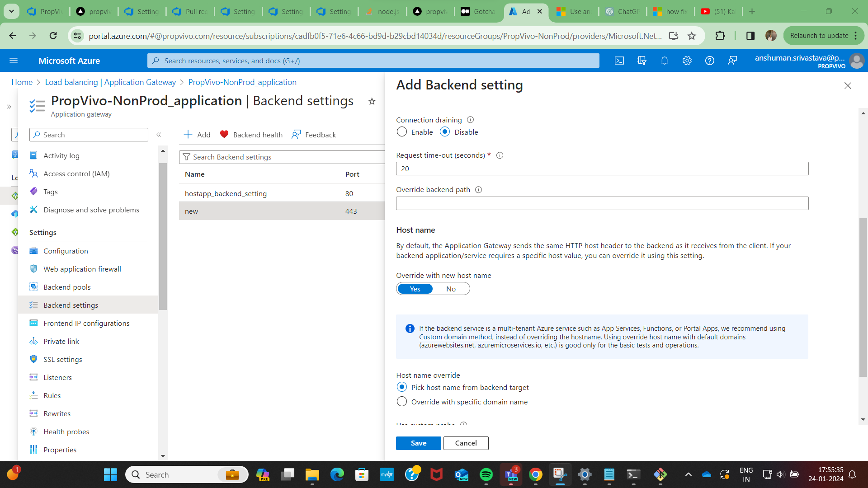The width and height of the screenshot is (868, 488).
Task: Open Configuration settings item
Action: pyautogui.click(x=66, y=251)
